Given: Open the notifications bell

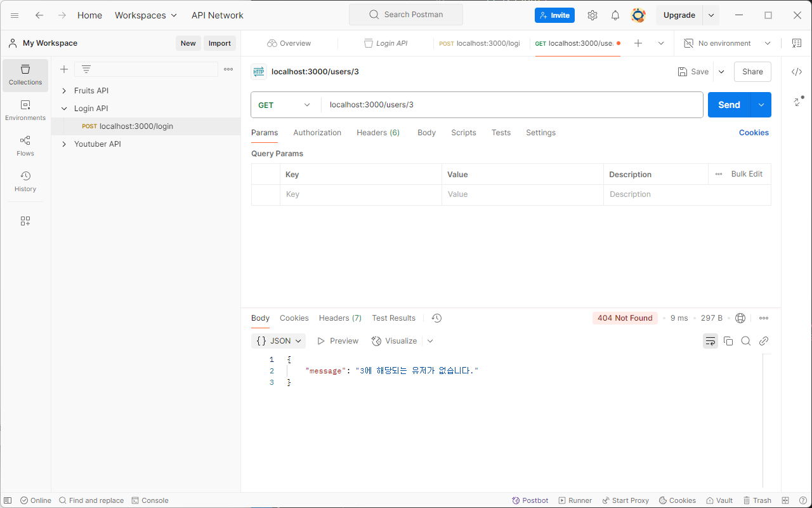Looking at the screenshot, I should [615, 15].
